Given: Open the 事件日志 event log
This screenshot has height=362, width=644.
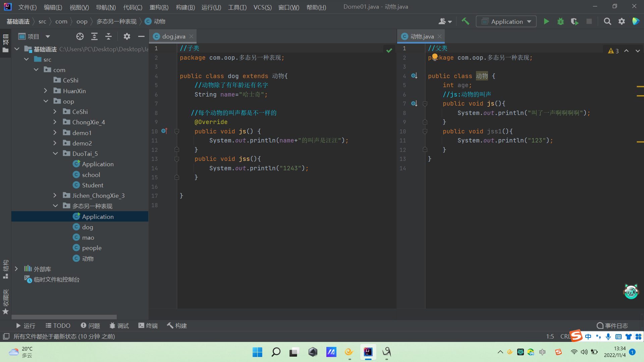Looking at the screenshot, I should [612, 325].
